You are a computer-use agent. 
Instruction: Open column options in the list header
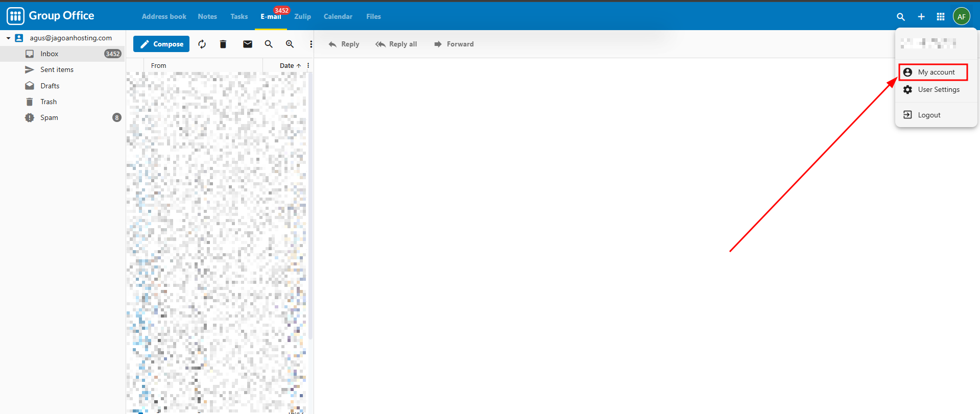308,66
